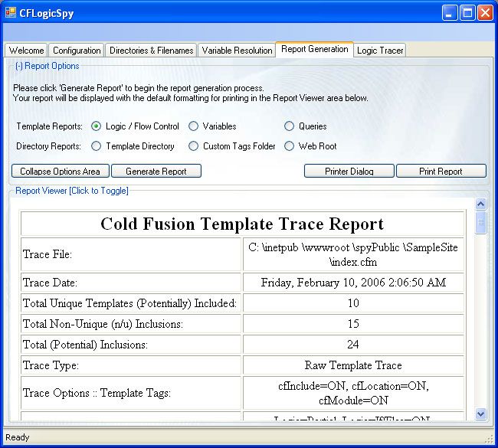Click the 'Ready' status bar text

17,437
